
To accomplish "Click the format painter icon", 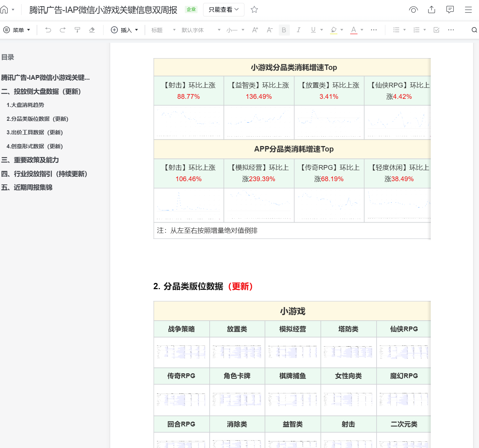I will (x=77, y=30).
